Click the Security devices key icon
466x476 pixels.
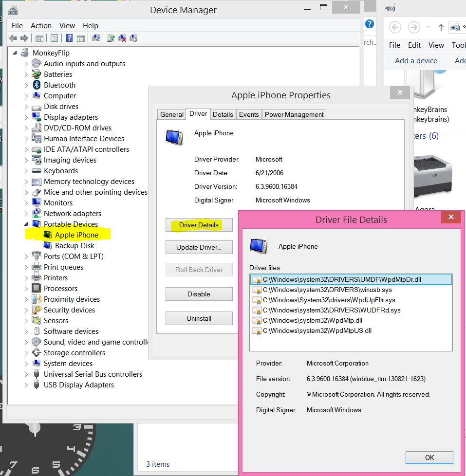click(x=37, y=310)
